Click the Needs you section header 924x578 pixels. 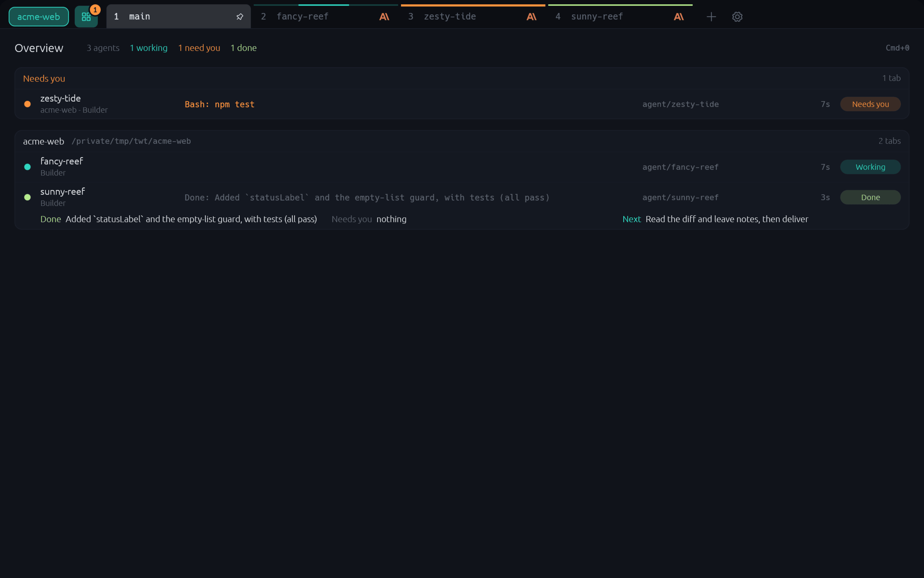[x=44, y=79]
